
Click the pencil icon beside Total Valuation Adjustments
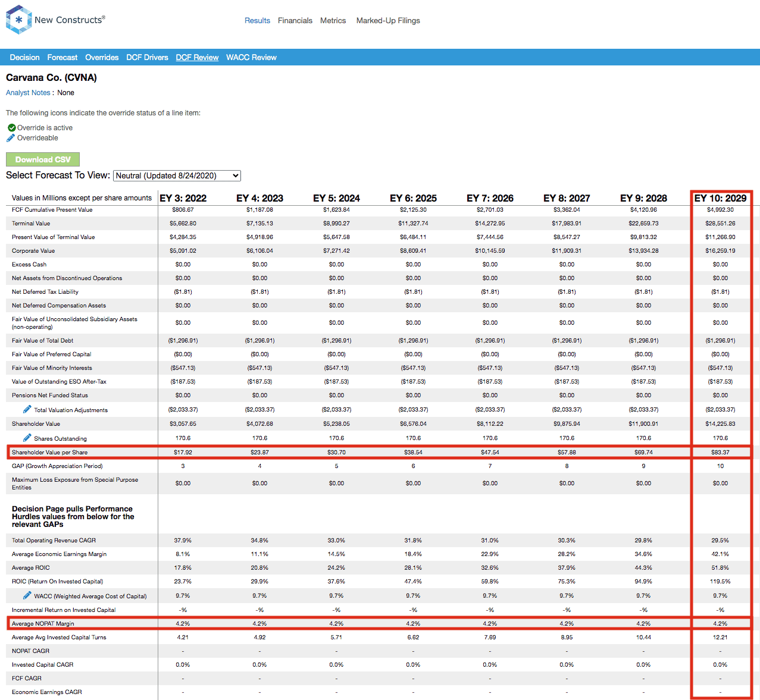click(x=27, y=409)
